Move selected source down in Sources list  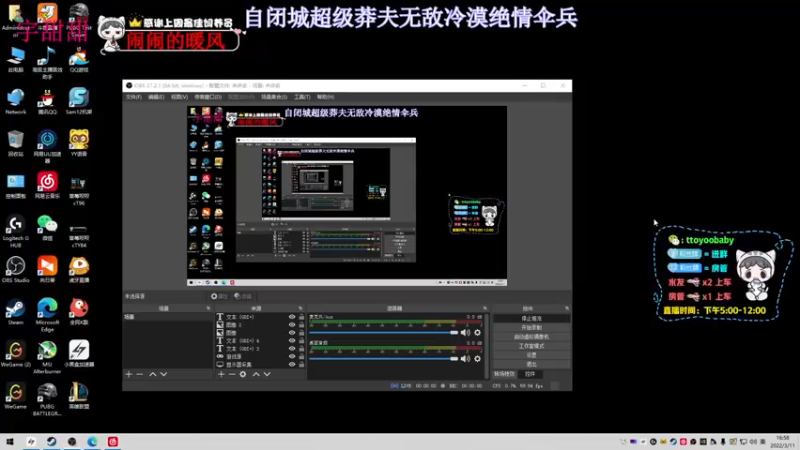(x=267, y=374)
